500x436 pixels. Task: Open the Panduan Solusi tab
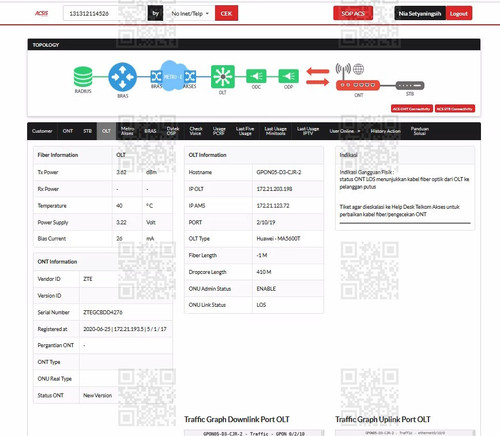tap(420, 131)
